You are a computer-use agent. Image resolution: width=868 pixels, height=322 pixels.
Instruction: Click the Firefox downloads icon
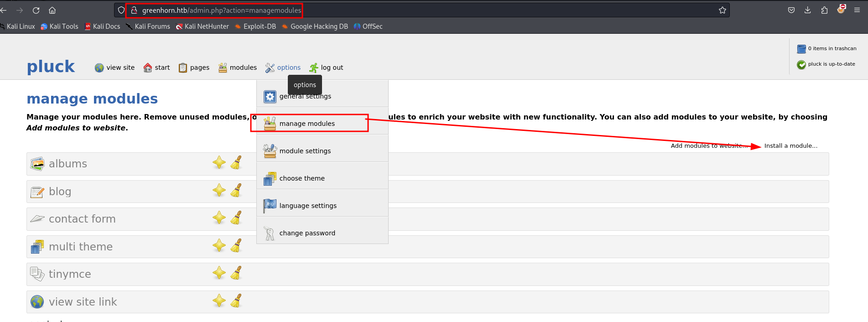808,10
